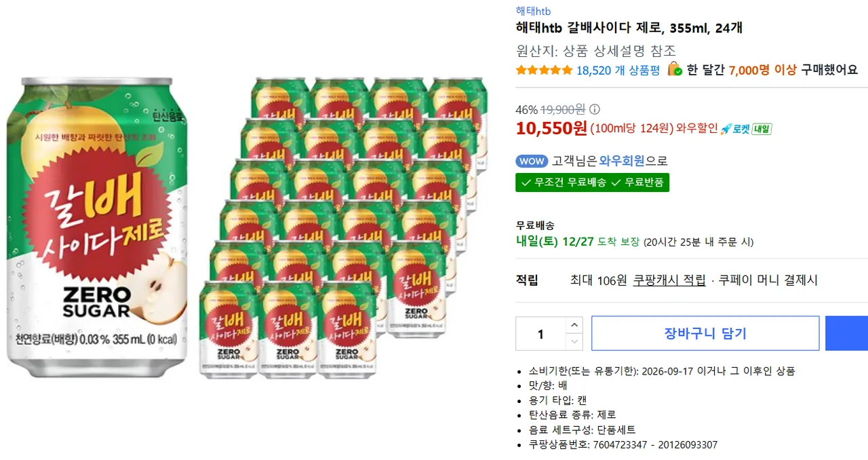Click the blue buy-now button
The width and height of the screenshot is (868, 460).
pyautogui.click(x=846, y=333)
